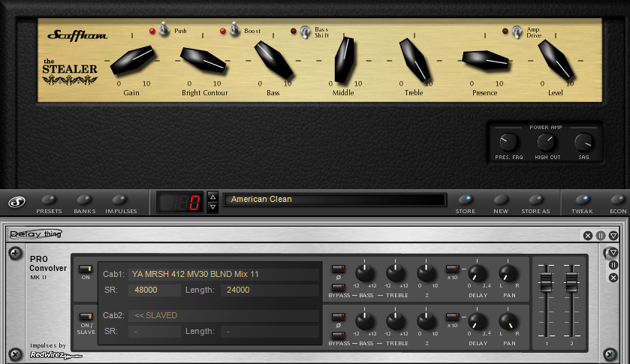Viewport: 630px width, 364px height.
Task: Flip the Push toggle switch
Action: (x=164, y=30)
